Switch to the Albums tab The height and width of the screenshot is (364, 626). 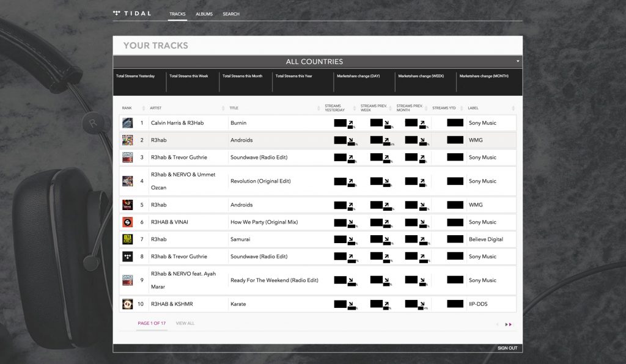coord(204,14)
